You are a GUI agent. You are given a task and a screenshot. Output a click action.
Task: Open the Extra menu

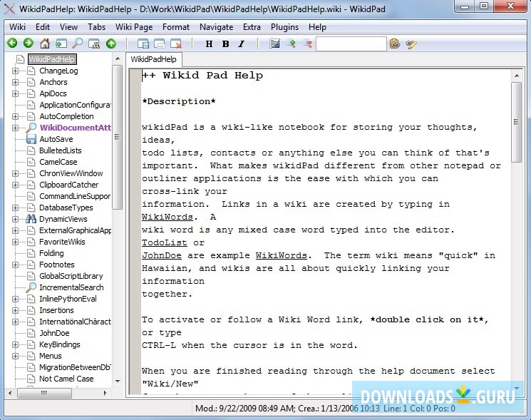point(252,27)
